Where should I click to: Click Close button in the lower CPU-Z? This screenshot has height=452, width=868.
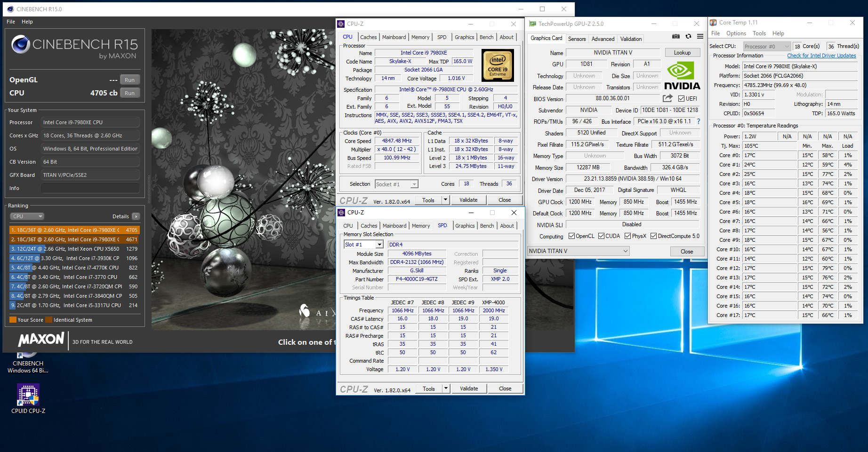pyautogui.click(x=505, y=389)
